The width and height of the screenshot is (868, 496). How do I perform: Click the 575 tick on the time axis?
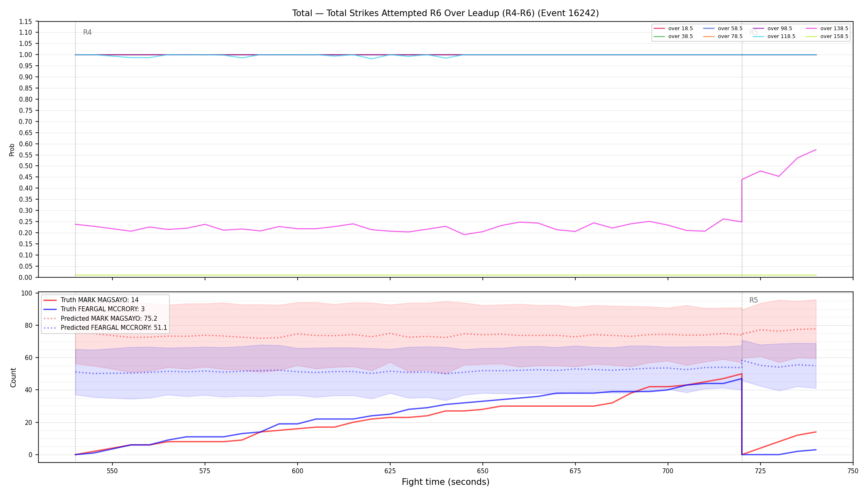coord(205,471)
